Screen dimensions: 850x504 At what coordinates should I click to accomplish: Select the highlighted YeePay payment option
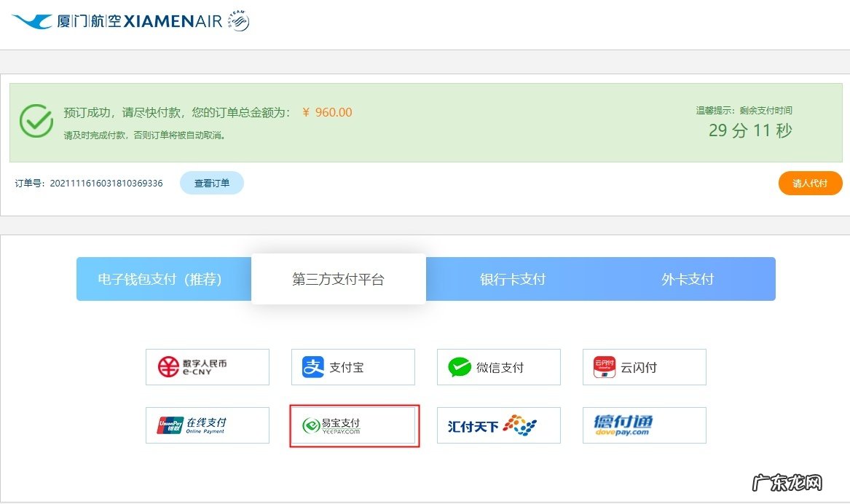click(354, 425)
